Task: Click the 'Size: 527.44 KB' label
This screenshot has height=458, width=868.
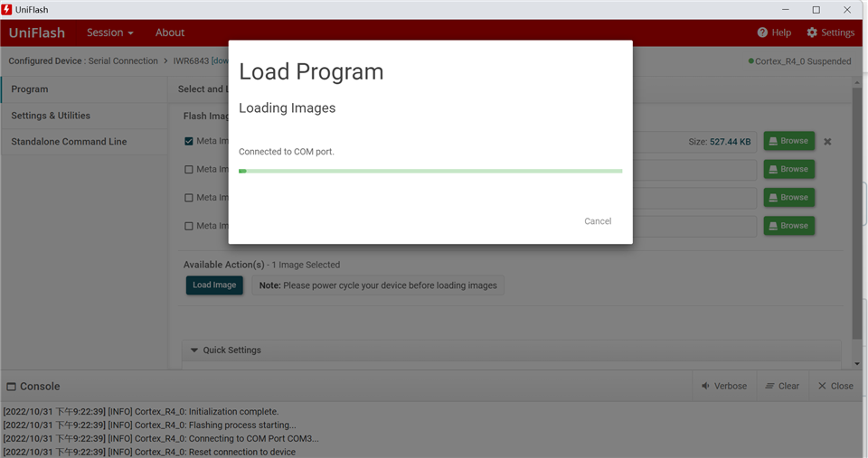Action: 719,142
